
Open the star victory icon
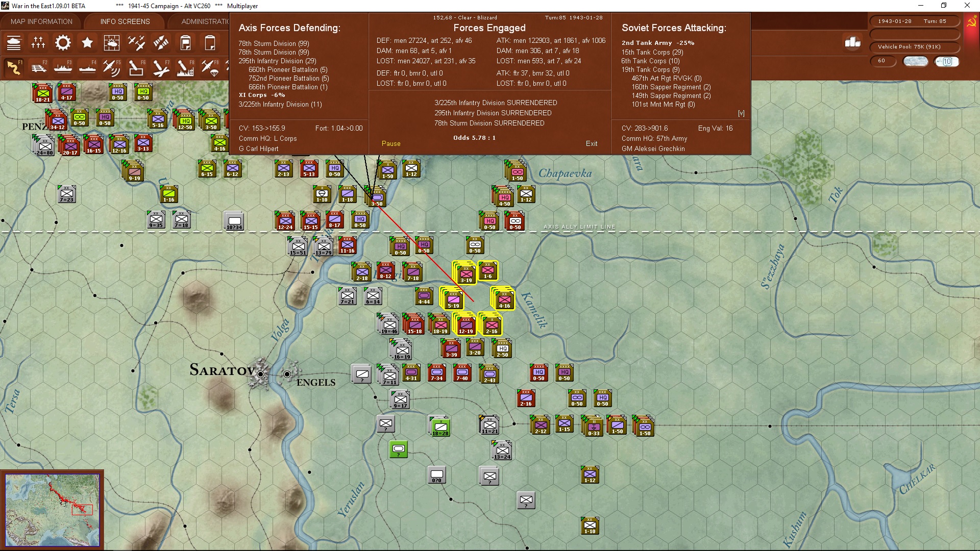coord(87,43)
